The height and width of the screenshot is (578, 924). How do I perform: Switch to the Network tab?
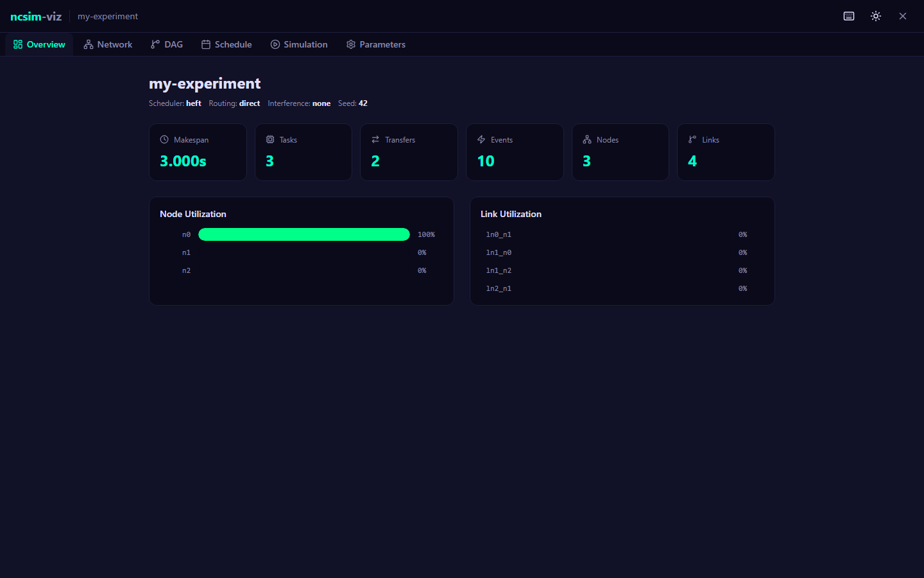click(x=108, y=44)
